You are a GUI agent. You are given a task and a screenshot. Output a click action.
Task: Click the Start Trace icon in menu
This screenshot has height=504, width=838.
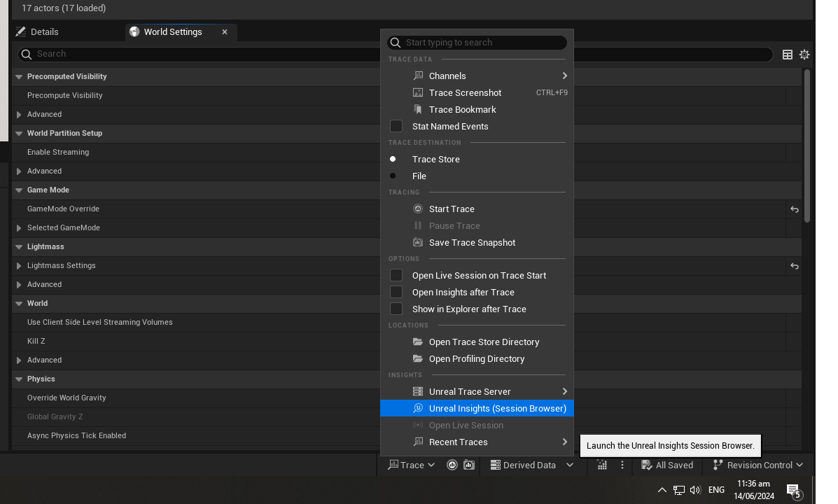[418, 209]
